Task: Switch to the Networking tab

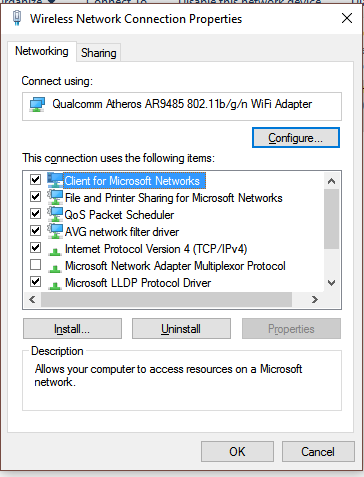Action: click(42, 51)
